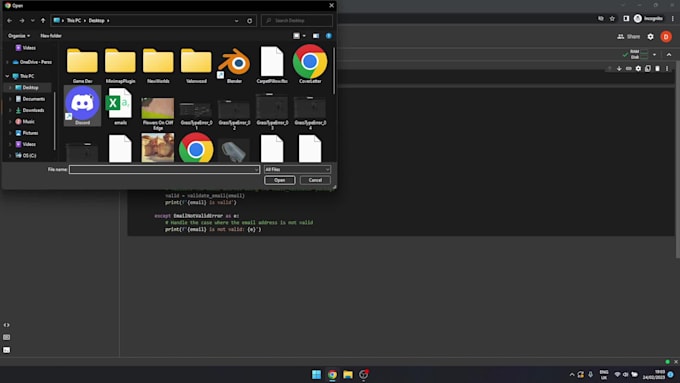Open the cell settings gear icon
Viewport: 680px width, 383px height.
638,69
